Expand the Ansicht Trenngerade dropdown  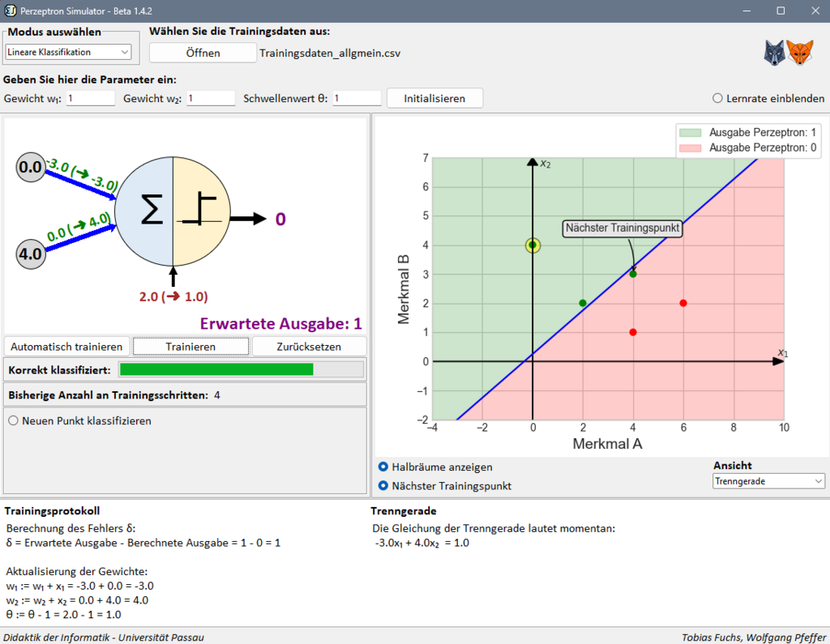(x=768, y=481)
